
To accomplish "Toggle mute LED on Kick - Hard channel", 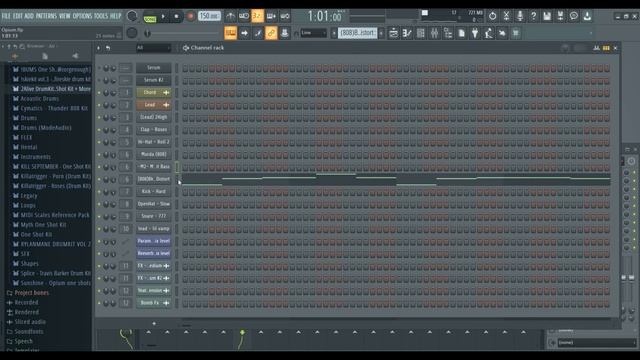I will pyautogui.click(x=99, y=192).
